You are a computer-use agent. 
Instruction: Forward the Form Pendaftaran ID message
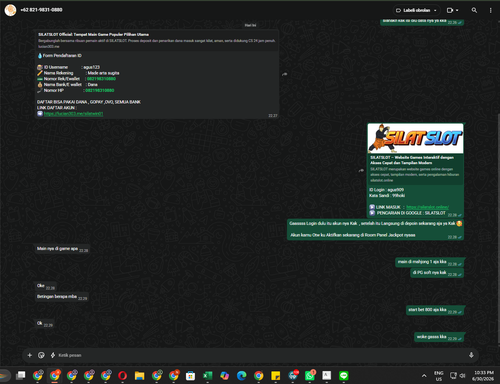click(x=284, y=74)
